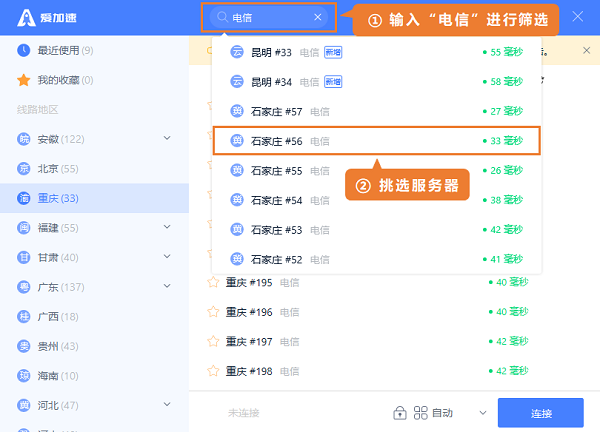This screenshot has width=600, height=432.
Task: Select 海南 (10) region
Action: point(94,376)
